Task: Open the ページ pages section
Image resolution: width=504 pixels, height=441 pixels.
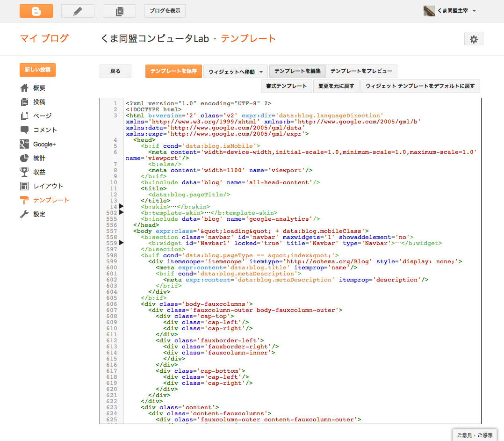Action: [x=43, y=116]
